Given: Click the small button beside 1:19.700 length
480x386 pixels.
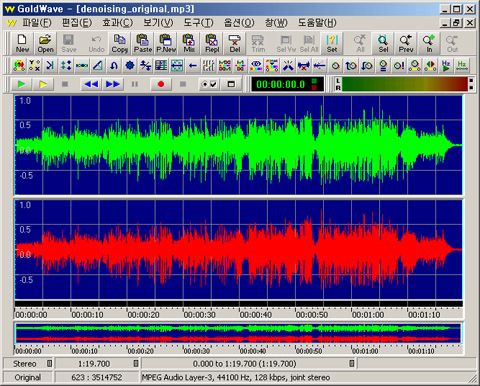Looking at the screenshot, I should (136, 363).
